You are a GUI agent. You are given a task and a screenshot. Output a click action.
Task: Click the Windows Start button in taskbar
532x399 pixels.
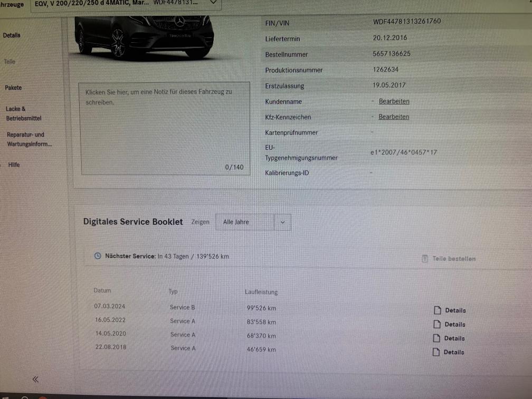(6, 396)
